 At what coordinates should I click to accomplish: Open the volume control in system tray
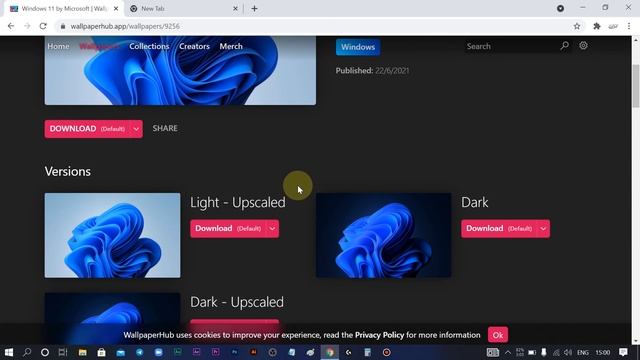click(x=568, y=352)
